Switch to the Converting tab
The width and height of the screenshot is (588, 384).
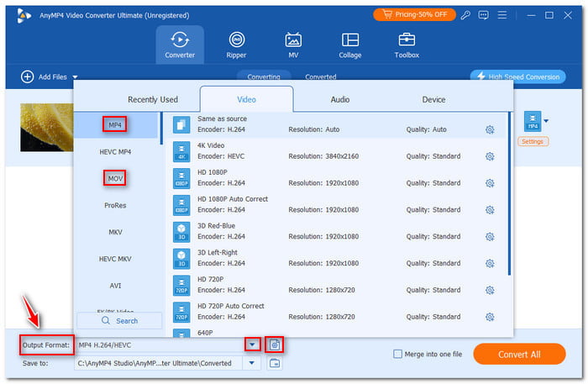(x=264, y=76)
